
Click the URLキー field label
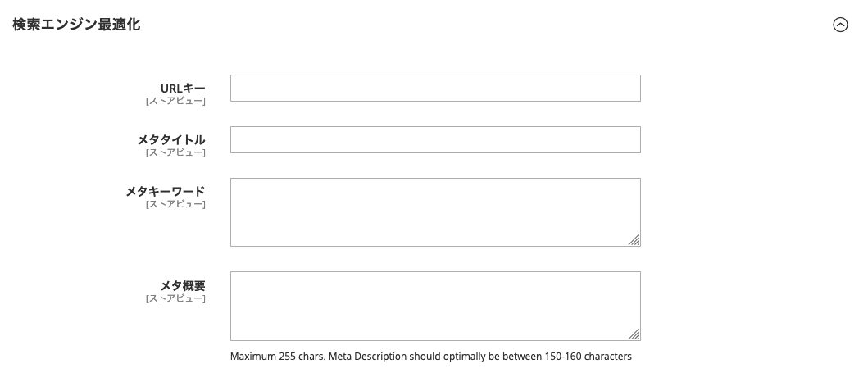point(183,89)
